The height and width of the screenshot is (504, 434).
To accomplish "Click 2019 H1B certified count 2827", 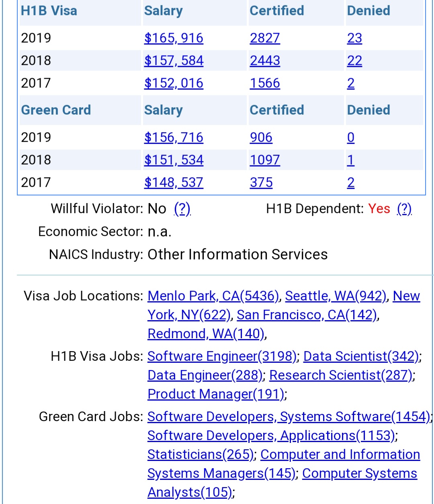I will pos(265,38).
